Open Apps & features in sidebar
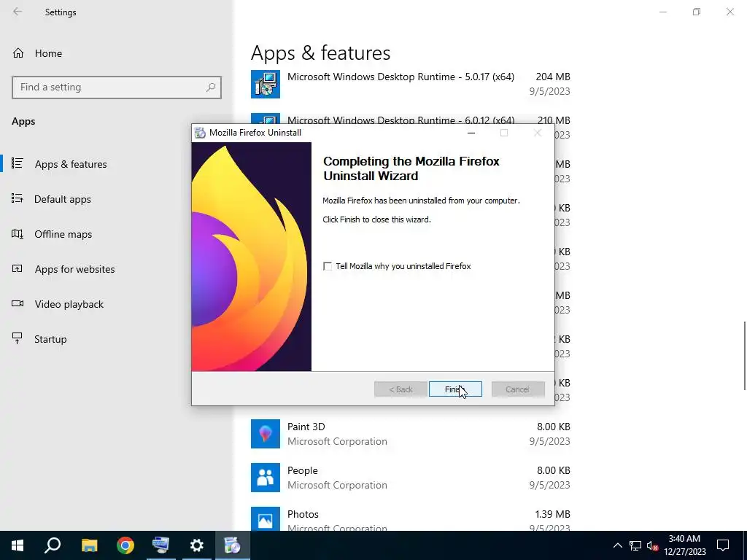The width and height of the screenshot is (747, 560). coord(71,164)
